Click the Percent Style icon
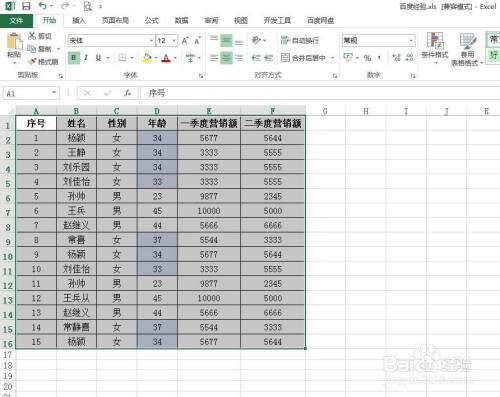This screenshot has height=397, width=500. tap(367, 58)
